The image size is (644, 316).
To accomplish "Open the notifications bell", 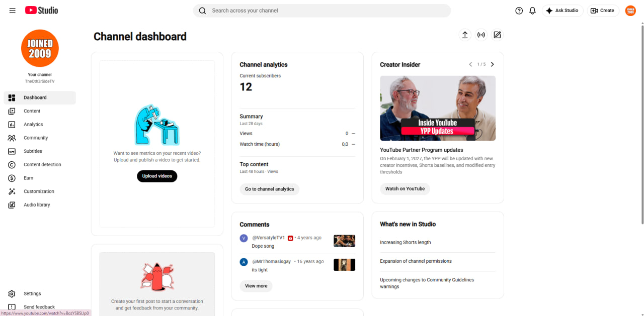I will pyautogui.click(x=532, y=11).
